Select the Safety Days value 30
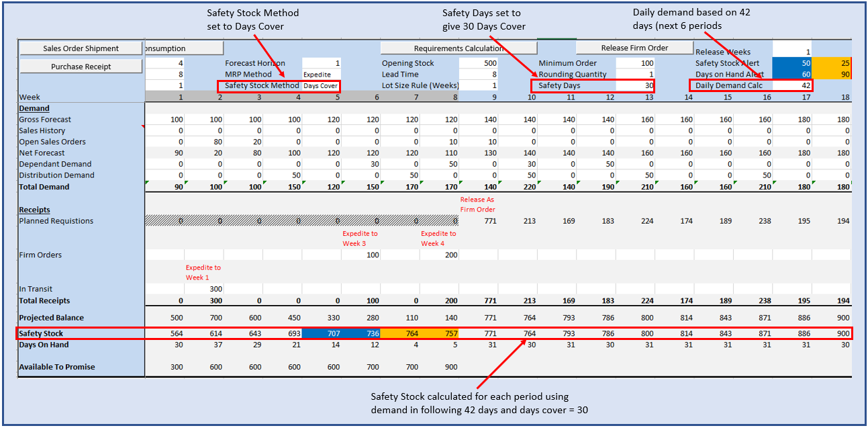868x428 pixels. coord(636,86)
